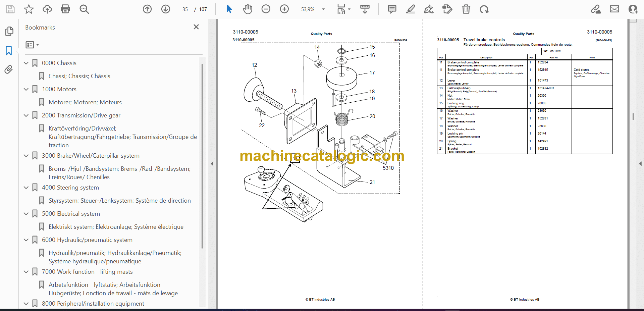Open the sign document tool

pos(429,9)
